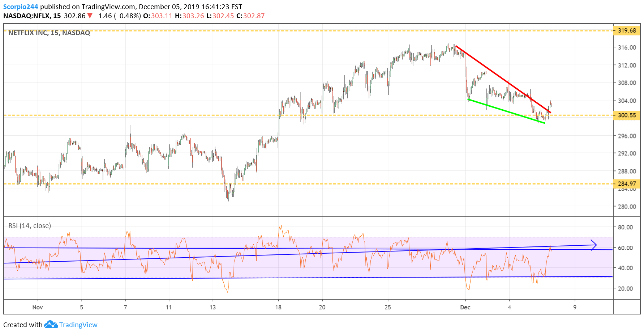644x334 pixels.
Task: Click the C:302.87 close value
Action: (x=250, y=16)
